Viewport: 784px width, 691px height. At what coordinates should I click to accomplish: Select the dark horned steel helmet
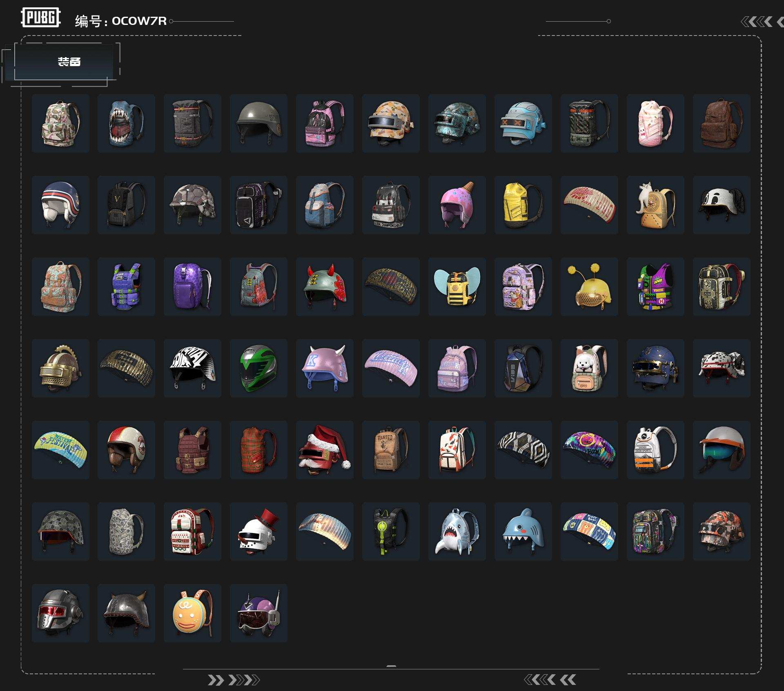[126, 613]
